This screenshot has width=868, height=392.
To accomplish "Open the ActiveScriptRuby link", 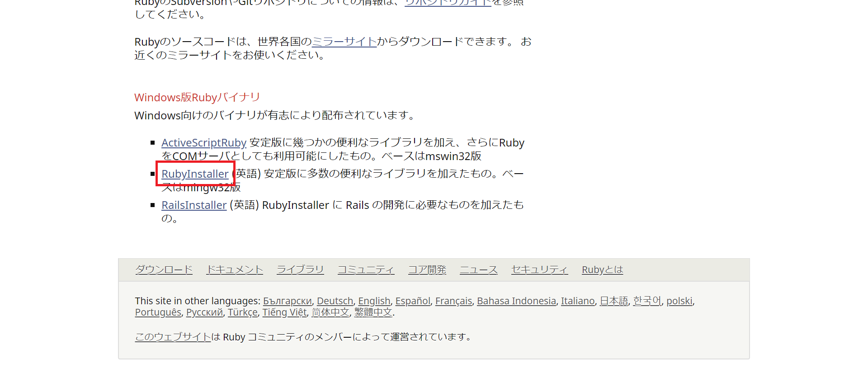I will 204,143.
